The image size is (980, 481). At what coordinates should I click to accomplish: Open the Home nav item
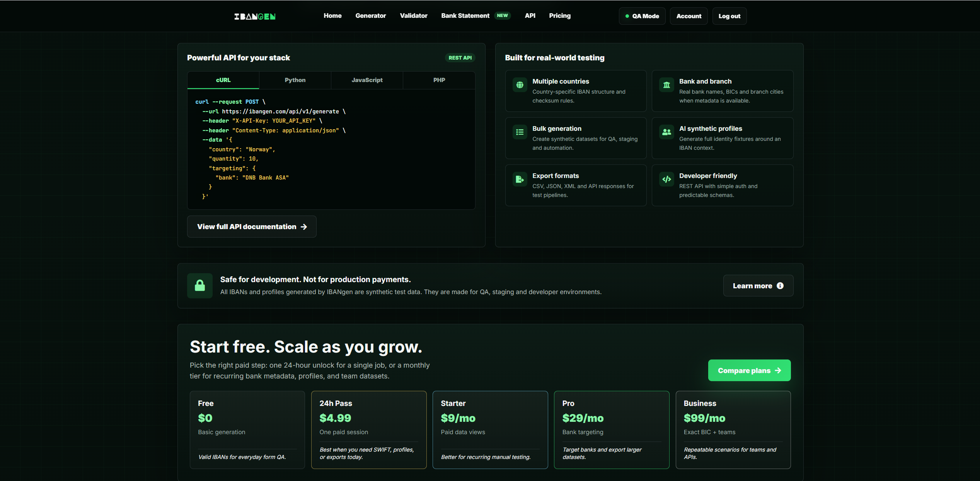click(x=332, y=16)
